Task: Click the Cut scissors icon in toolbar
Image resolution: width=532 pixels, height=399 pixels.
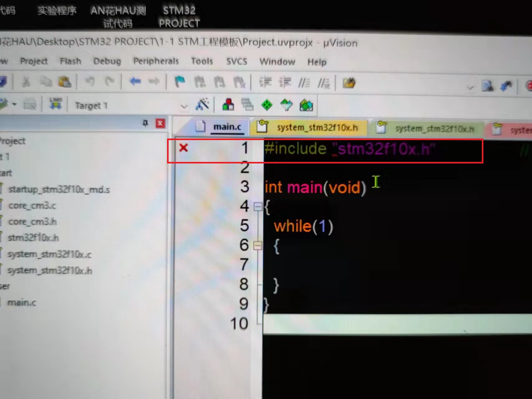Action: click(26, 82)
